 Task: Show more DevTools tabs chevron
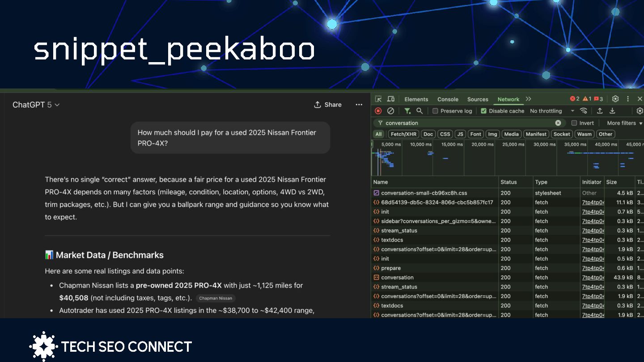[x=529, y=99]
